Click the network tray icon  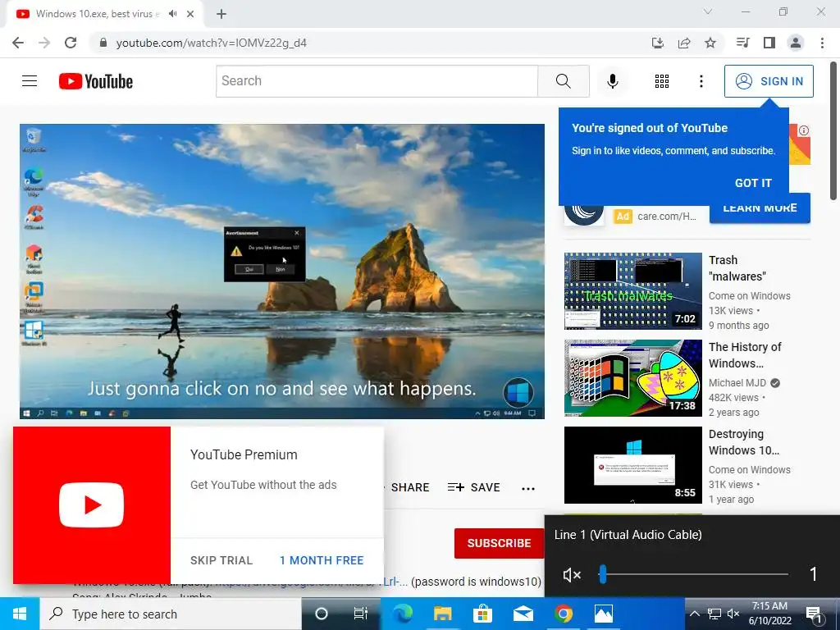714,614
